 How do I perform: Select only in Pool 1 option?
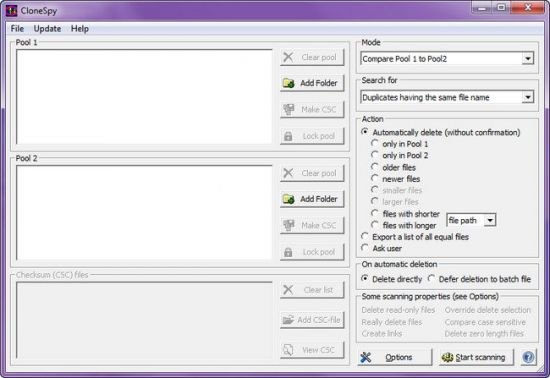(x=400, y=144)
